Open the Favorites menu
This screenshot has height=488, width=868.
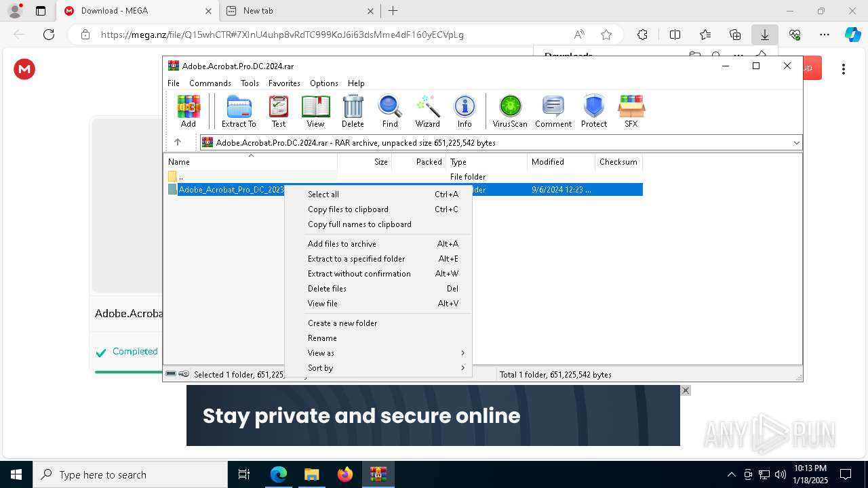pyautogui.click(x=284, y=83)
